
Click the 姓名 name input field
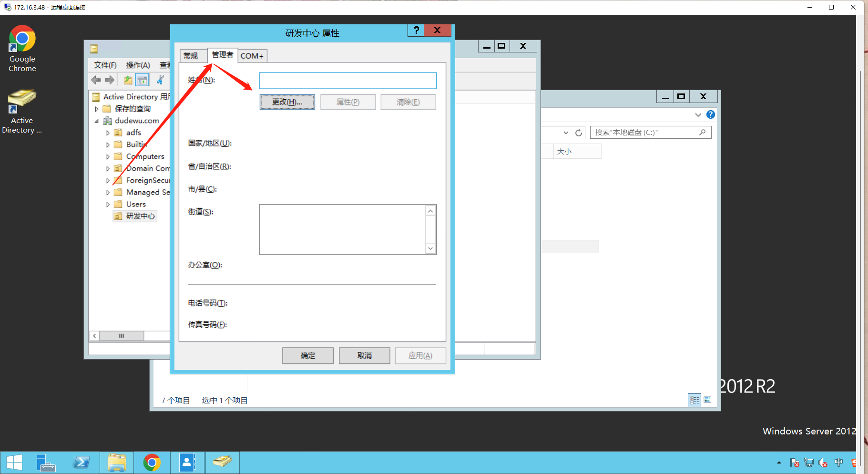click(x=347, y=81)
